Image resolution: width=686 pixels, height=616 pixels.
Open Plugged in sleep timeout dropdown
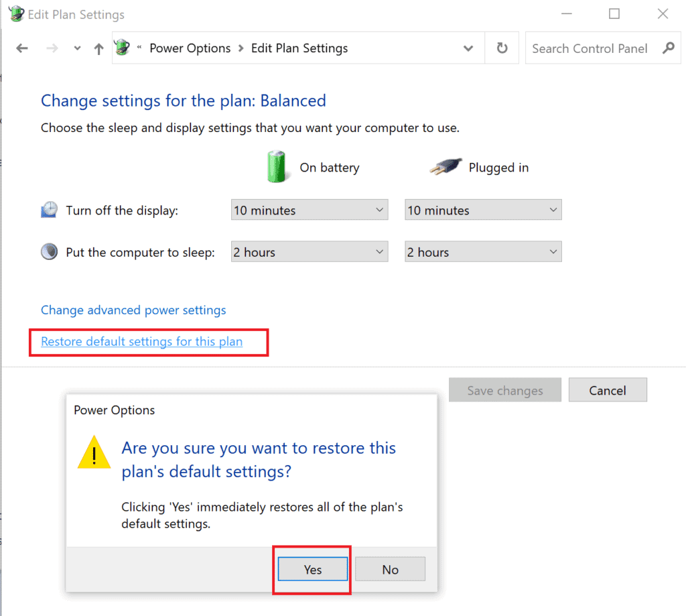click(483, 252)
